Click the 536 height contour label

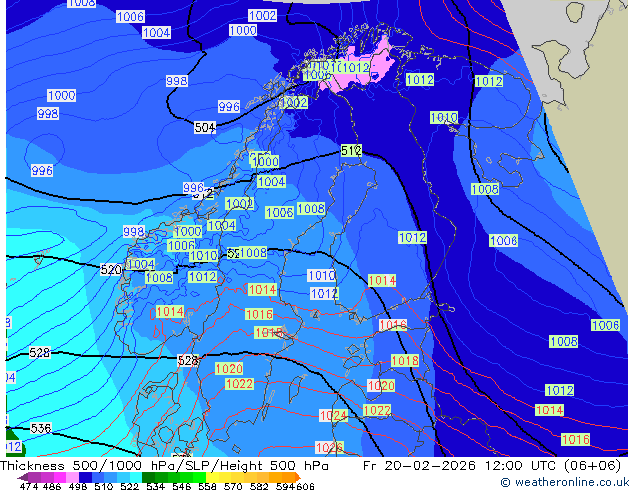coord(41,428)
